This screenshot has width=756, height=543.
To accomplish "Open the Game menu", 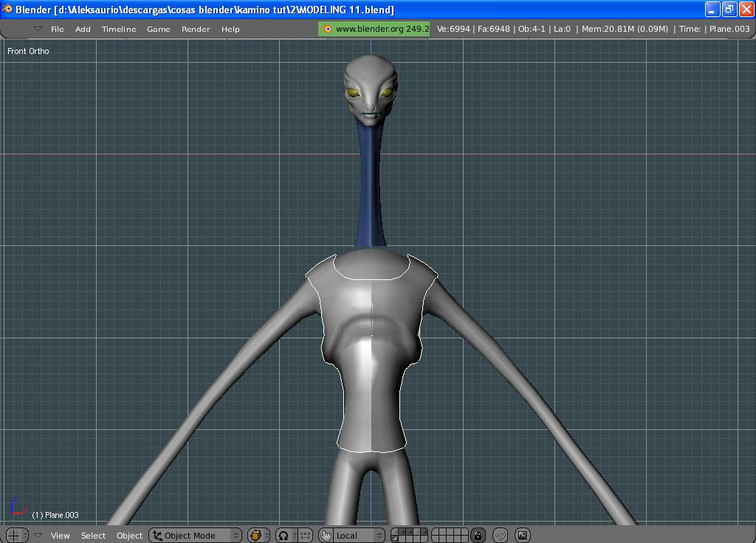I will click(158, 29).
